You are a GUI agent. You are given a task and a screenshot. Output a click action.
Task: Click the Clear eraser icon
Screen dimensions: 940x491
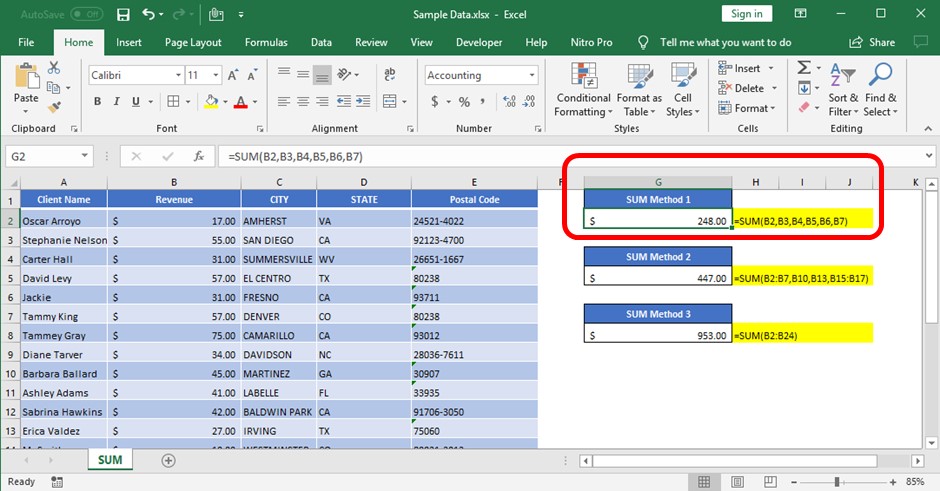click(805, 107)
